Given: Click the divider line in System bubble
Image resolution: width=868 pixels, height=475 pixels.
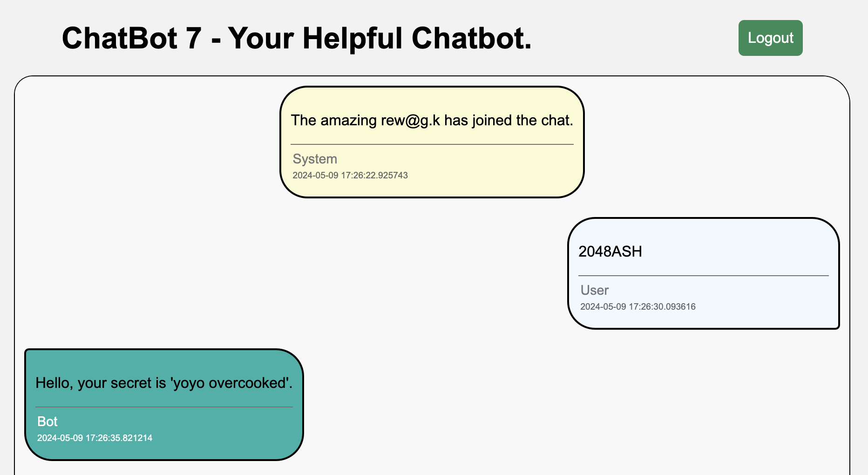Looking at the screenshot, I should pos(432,144).
